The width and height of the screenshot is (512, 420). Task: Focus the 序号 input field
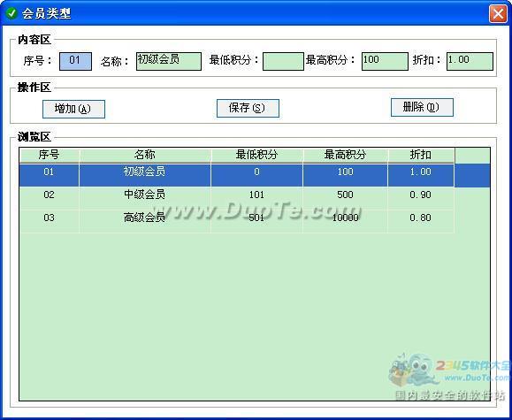pos(75,61)
